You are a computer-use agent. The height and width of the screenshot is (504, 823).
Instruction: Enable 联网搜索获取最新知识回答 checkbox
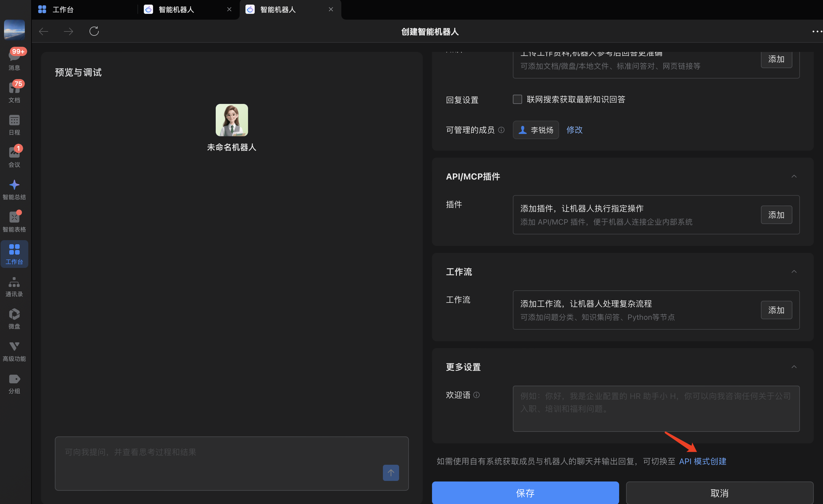coord(517,100)
